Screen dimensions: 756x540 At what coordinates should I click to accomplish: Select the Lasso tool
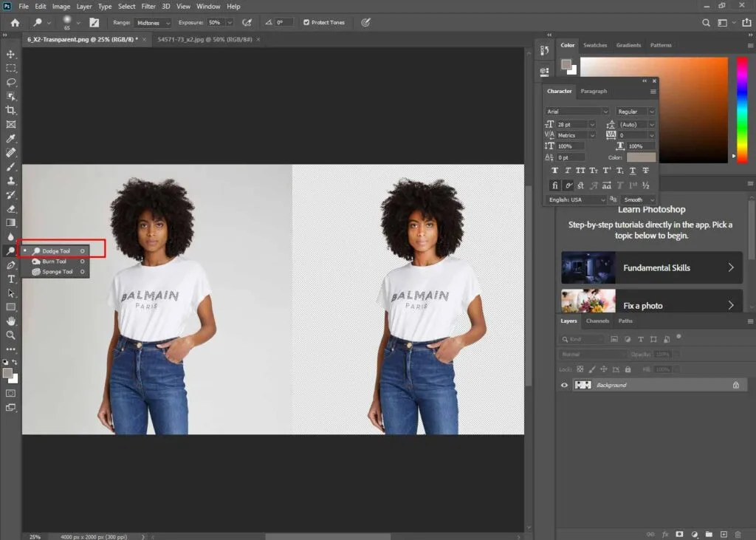click(x=10, y=83)
